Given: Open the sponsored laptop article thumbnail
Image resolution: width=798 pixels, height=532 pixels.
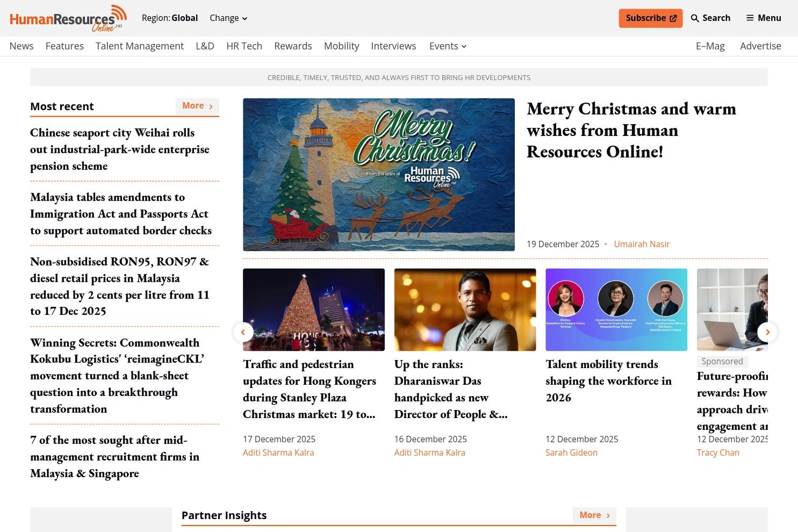Looking at the screenshot, I should click(x=732, y=310).
